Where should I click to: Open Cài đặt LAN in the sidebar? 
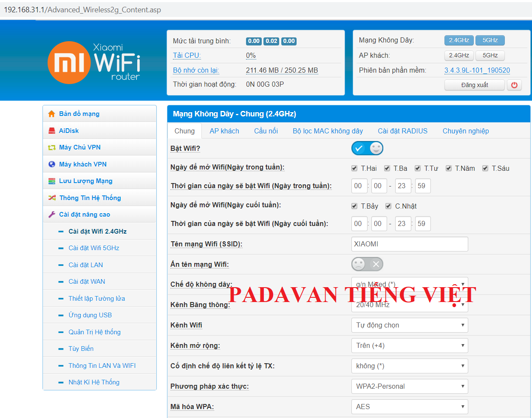pos(86,265)
